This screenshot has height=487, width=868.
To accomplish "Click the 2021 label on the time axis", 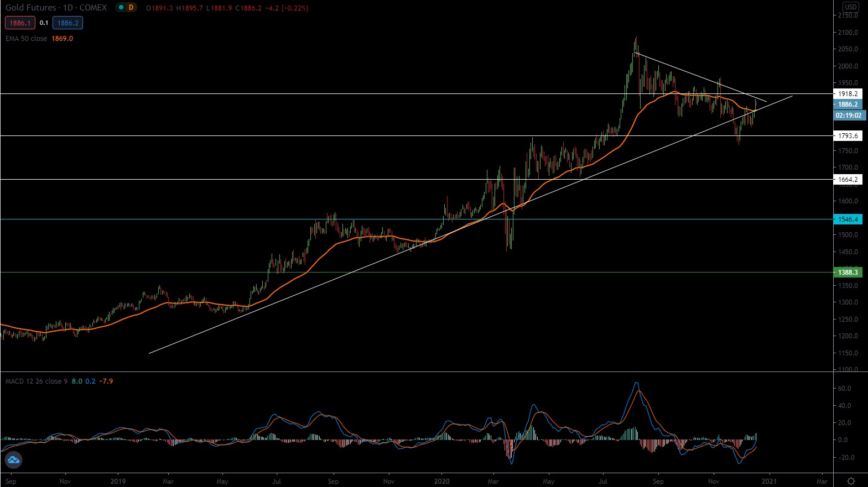I will (769, 481).
